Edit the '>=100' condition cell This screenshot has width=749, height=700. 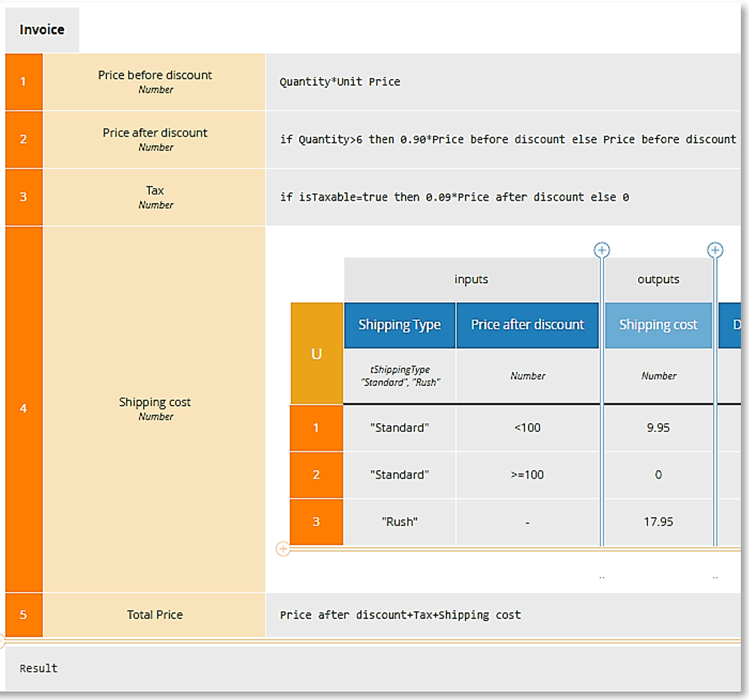point(527,475)
